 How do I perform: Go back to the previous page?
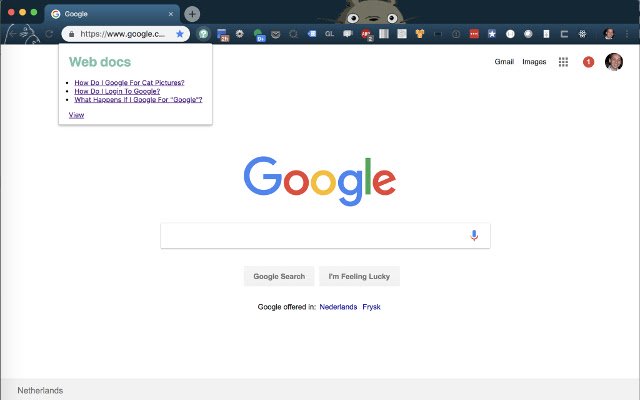(x=11, y=34)
